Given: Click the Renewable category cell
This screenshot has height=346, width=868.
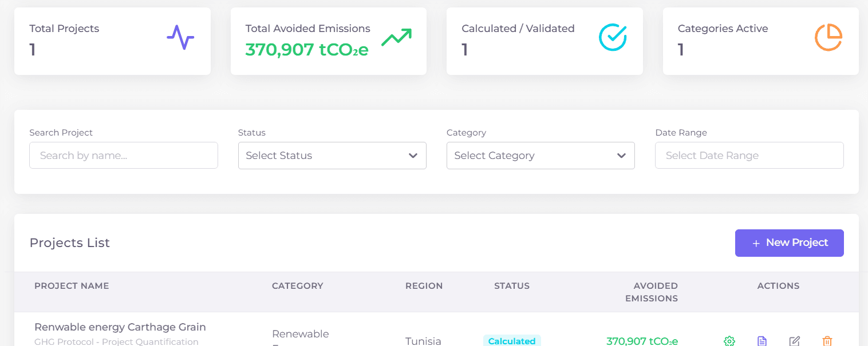Looking at the screenshot, I should 301,334.
